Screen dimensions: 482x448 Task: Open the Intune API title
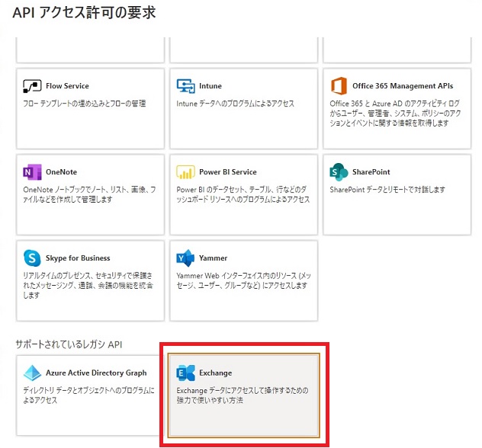[210, 86]
